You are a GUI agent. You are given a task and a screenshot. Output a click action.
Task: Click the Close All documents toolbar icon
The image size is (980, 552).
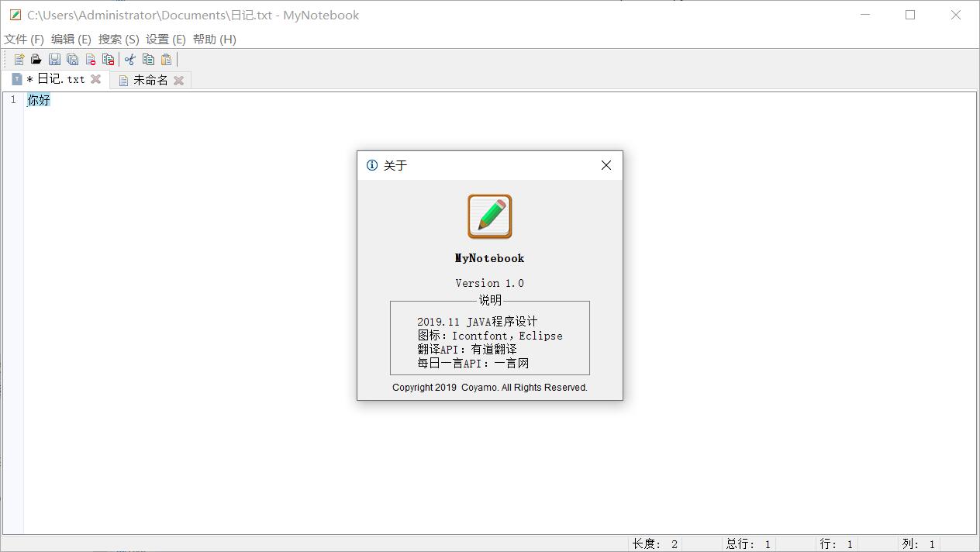[108, 59]
